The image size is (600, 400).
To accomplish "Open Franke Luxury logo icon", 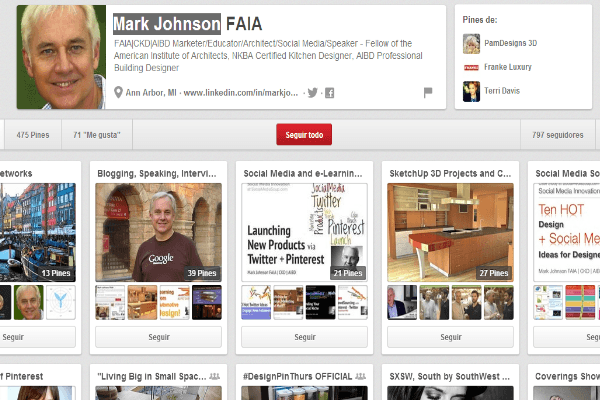I will click(x=471, y=67).
